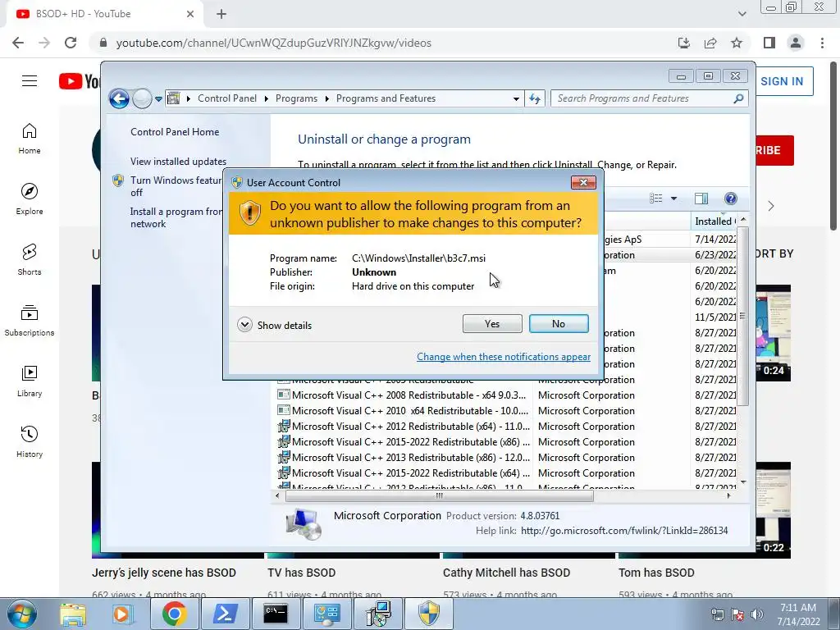Open Control Panel Home link
The height and width of the screenshot is (630, 840).
pyautogui.click(x=175, y=132)
